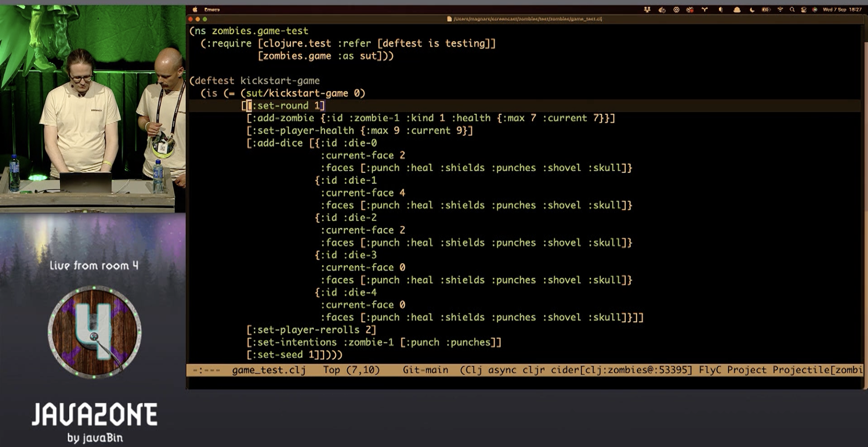
Task: Click the game_test.clj buffer name in mode line
Action: (x=269, y=370)
